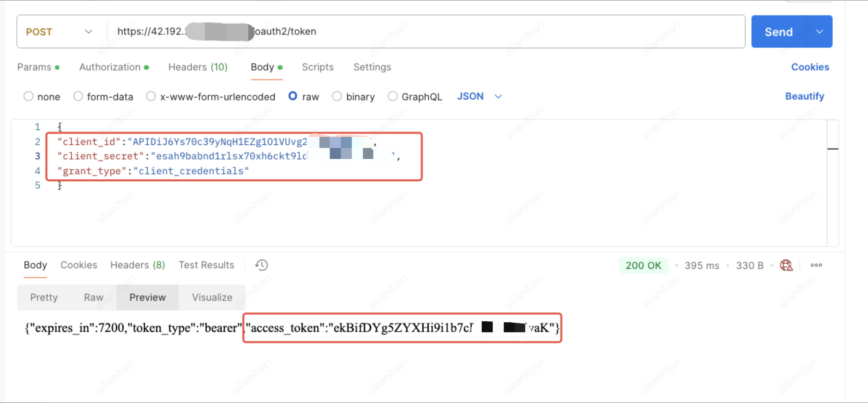Open the three-dot response options menu
The width and height of the screenshot is (868, 403).
(816, 265)
